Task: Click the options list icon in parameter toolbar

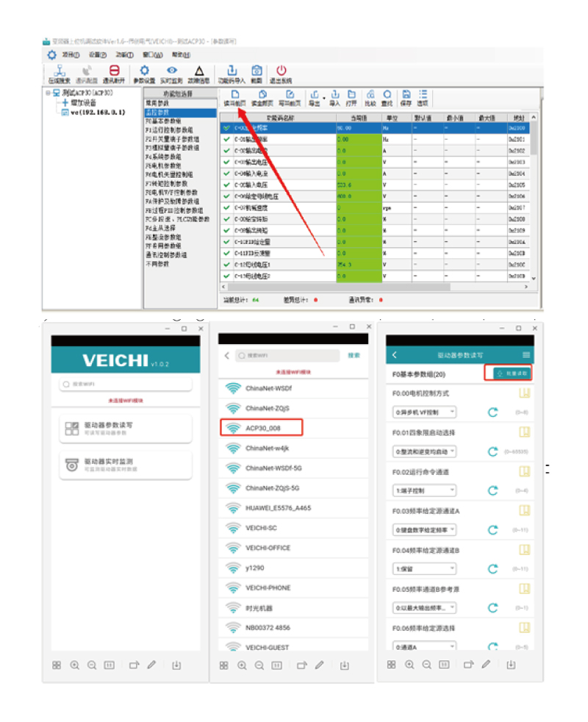Action: [x=423, y=94]
